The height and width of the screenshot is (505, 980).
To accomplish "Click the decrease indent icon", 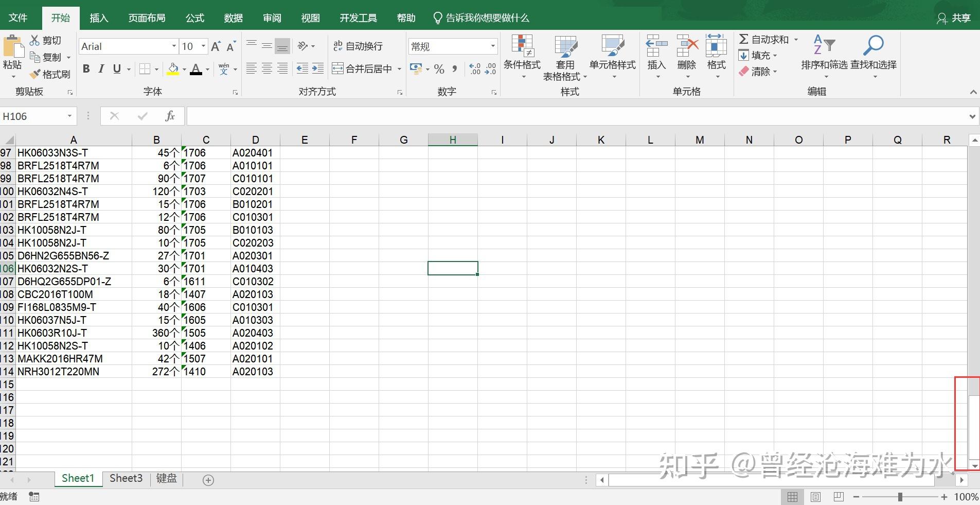I will coord(302,68).
